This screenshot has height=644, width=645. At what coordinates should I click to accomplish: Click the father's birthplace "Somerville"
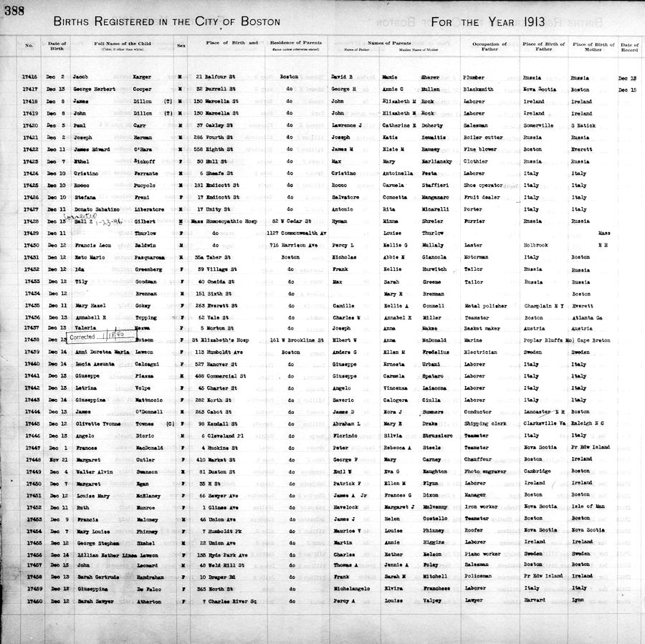538,125
